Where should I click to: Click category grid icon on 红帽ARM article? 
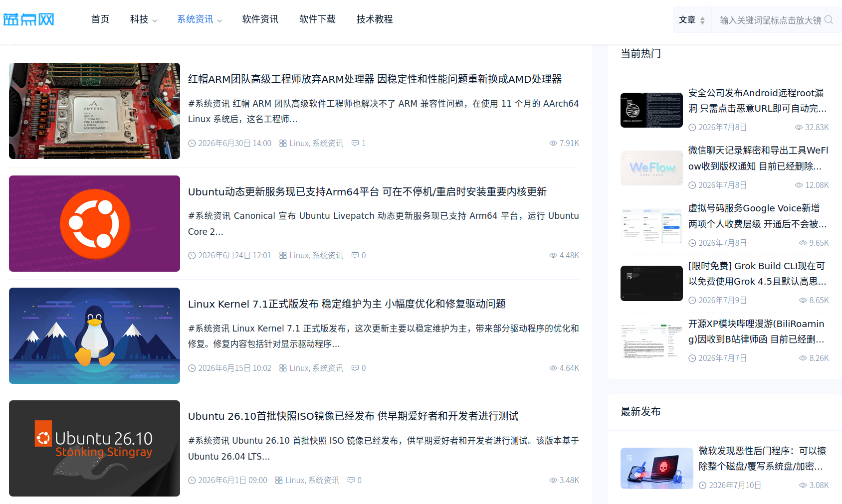pyautogui.click(x=283, y=143)
